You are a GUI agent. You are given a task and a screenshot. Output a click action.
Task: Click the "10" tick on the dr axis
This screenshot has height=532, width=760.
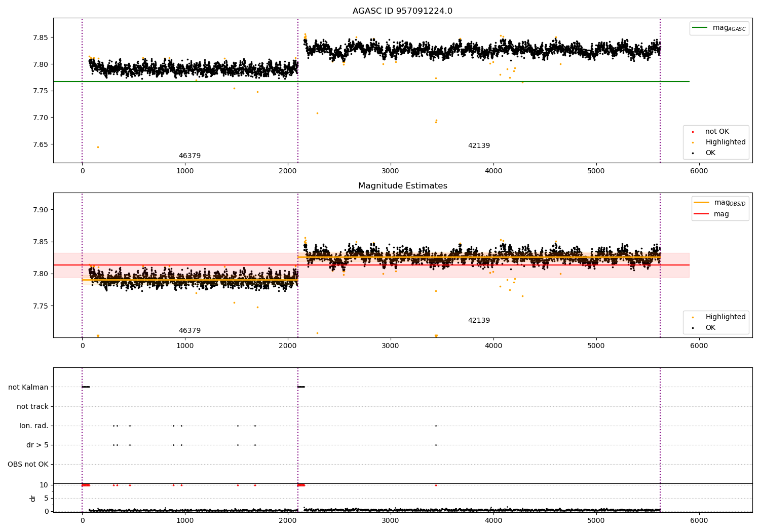pyautogui.click(x=44, y=485)
